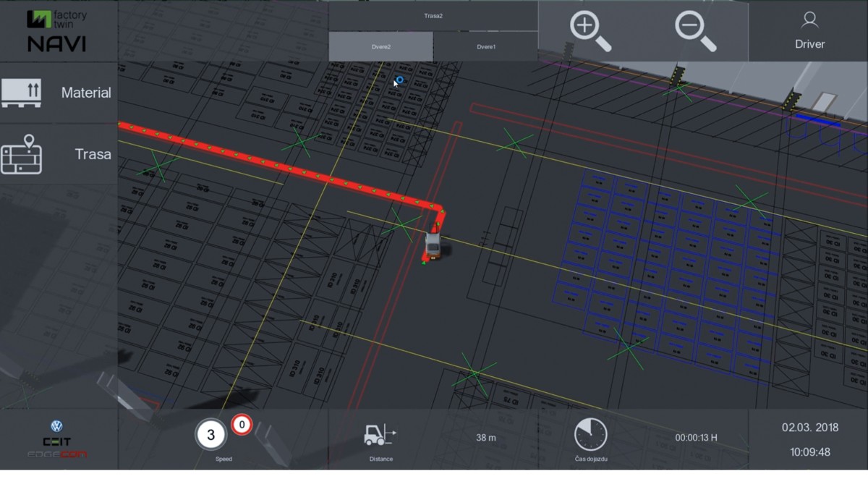Click the CEIT EDGECOM logo
Image resolution: width=868 pixels, height=479 pixels.
(57, 447)
